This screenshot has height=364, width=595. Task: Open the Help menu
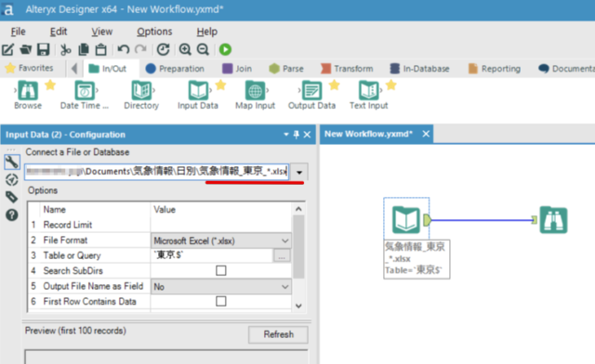[206, 32]
